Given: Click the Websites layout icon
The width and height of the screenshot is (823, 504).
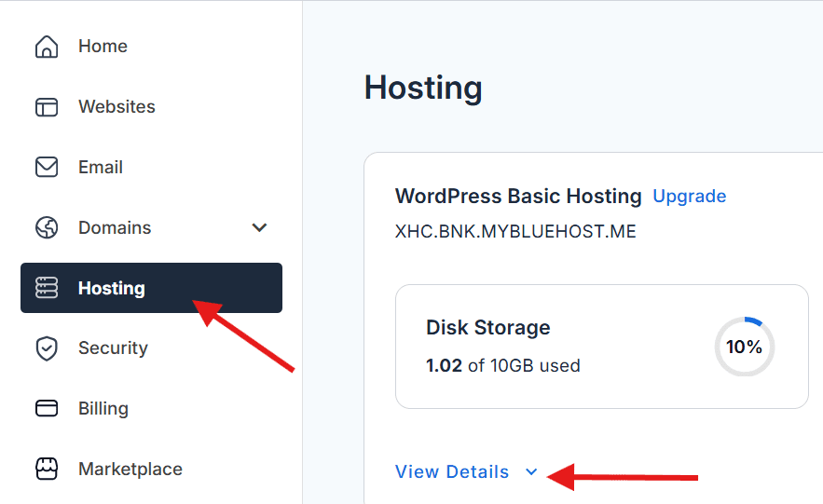Looking at the screenshot, I should tap(47, 107).
